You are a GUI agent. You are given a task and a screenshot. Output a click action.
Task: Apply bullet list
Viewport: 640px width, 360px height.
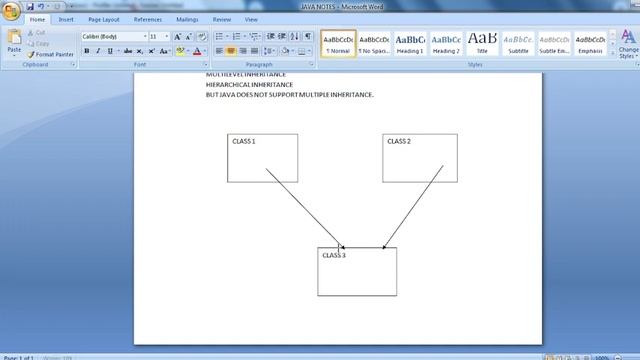[219, 37]
